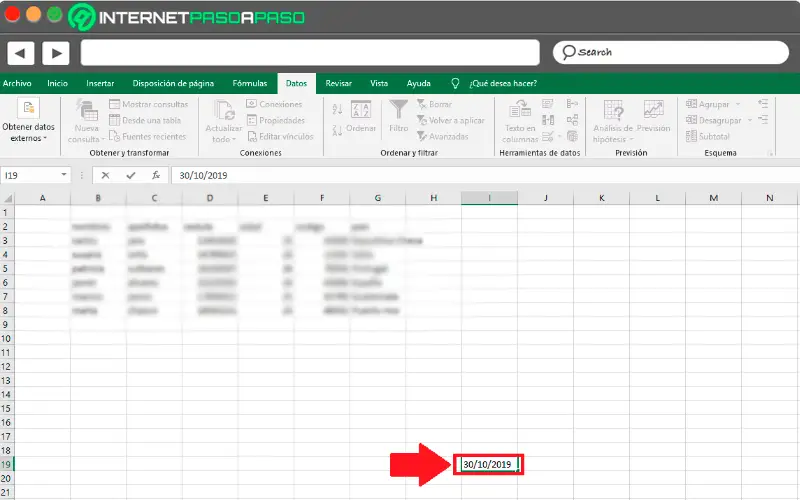Click Desde una tabla
The image size is (800, 500).
145,120
